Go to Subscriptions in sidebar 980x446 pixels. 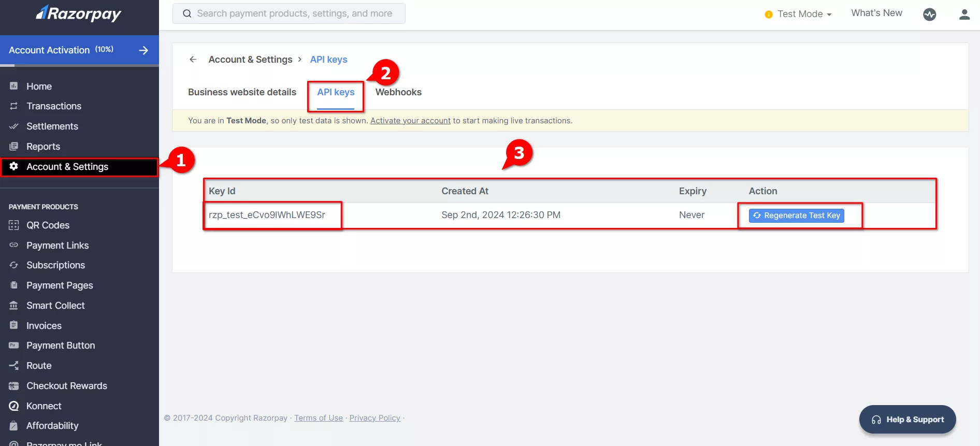tap(55, 265)
